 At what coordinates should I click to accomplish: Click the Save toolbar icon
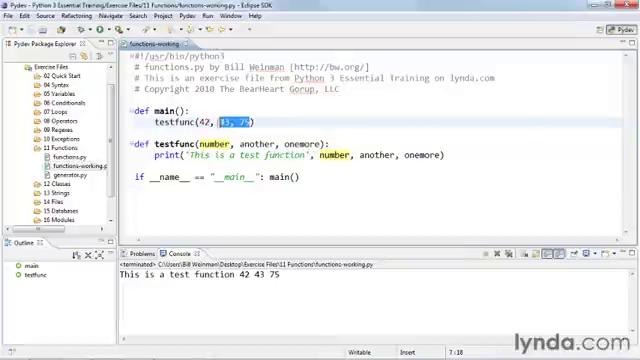31,30
